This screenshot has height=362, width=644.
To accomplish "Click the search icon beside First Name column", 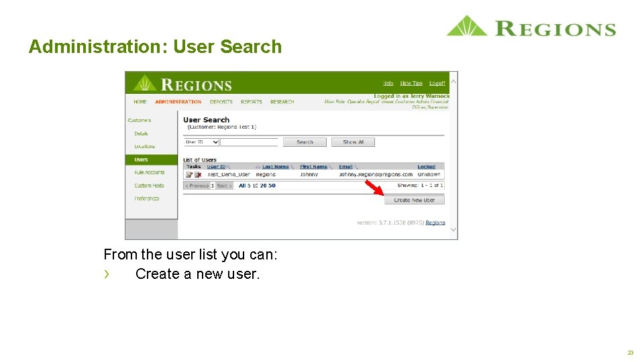I will coord(330,167).
